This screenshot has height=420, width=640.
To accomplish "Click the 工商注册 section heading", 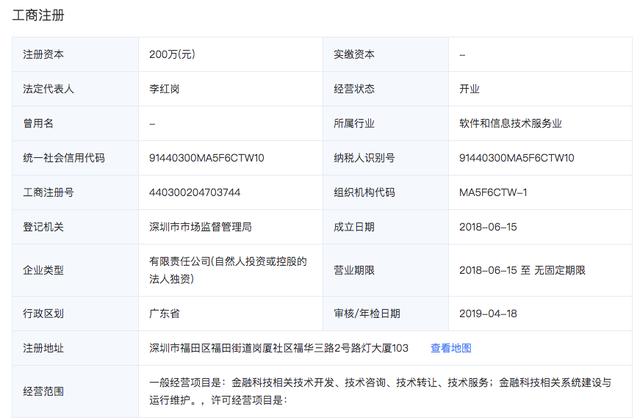I will pos(38,15).
